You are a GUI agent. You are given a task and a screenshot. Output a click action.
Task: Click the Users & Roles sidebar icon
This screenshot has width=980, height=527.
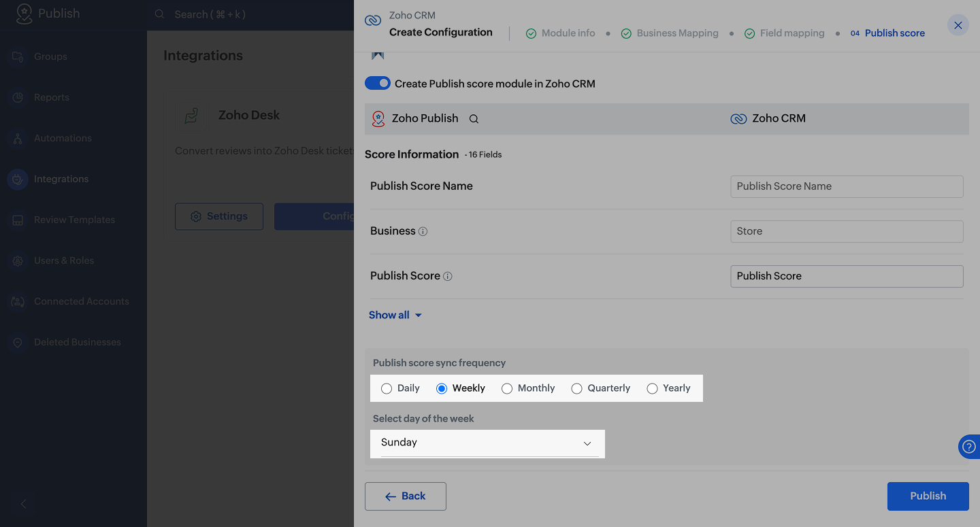(18, 260)
